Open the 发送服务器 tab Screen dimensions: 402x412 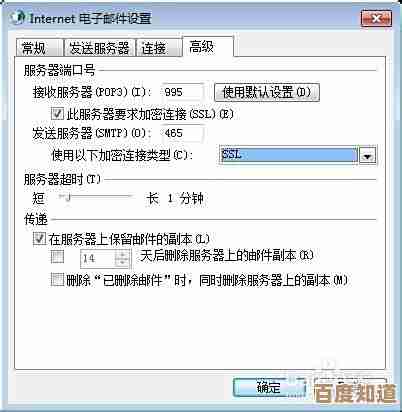[99, 48]
